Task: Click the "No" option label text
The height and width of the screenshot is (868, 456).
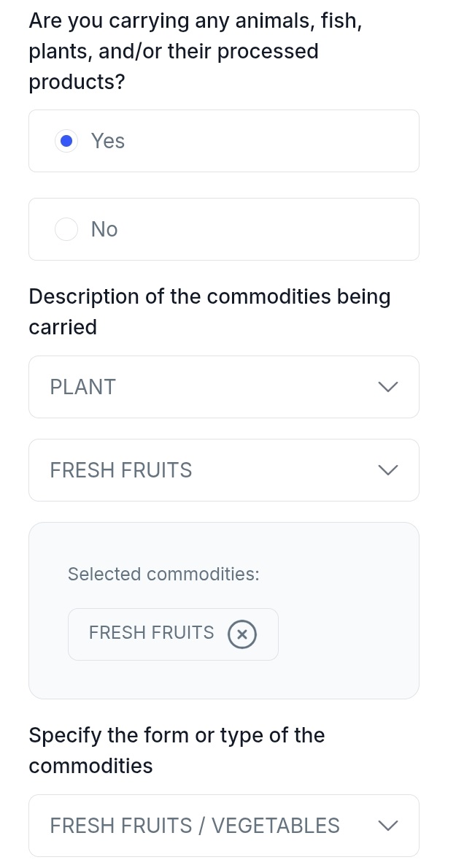Action: click(x=104, y=229)
